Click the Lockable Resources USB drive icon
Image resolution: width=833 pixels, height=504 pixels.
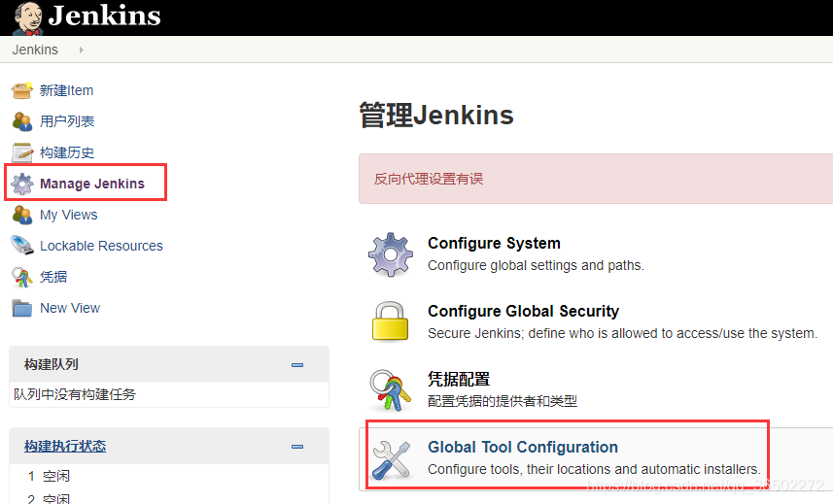[x=21, y=246]
